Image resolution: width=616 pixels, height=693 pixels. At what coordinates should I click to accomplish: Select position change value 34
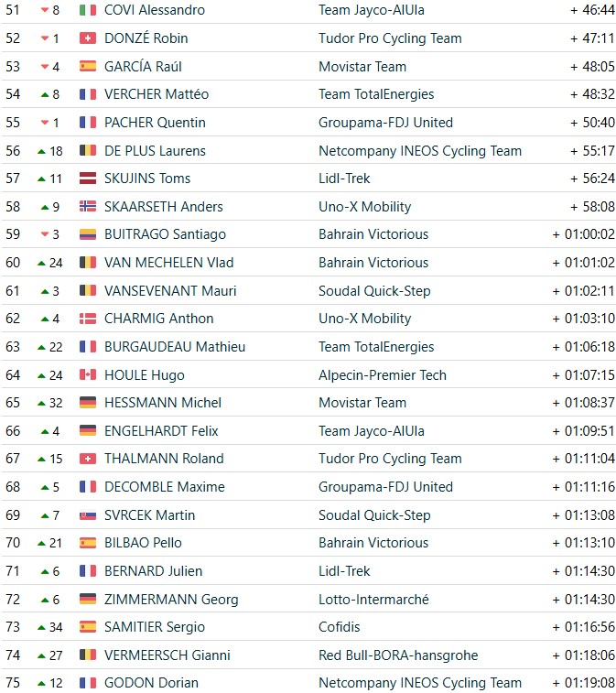56,627
